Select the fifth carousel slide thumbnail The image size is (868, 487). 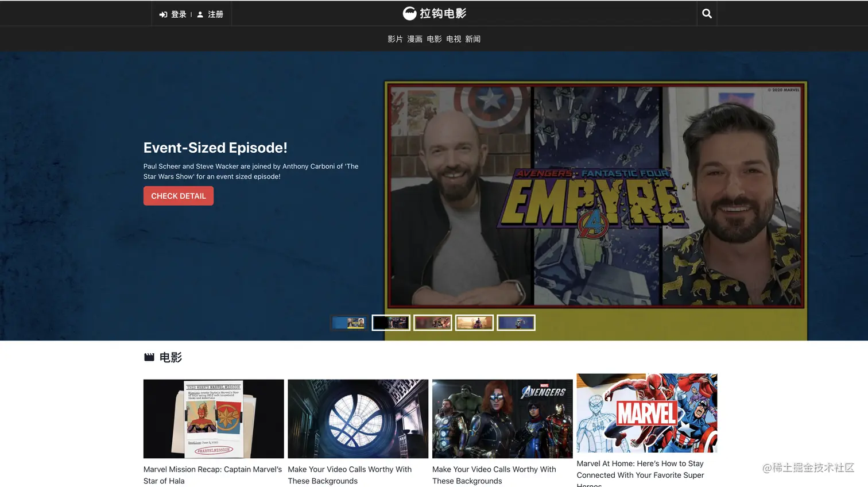pyautogui.click(x=516, y=323)
